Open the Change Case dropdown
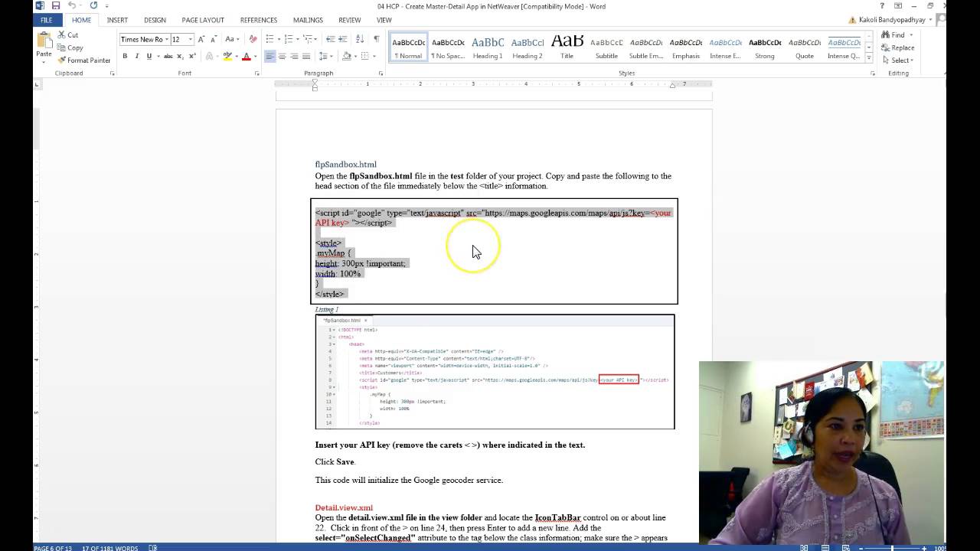The image size is (980, 551). tap(231, 39)
